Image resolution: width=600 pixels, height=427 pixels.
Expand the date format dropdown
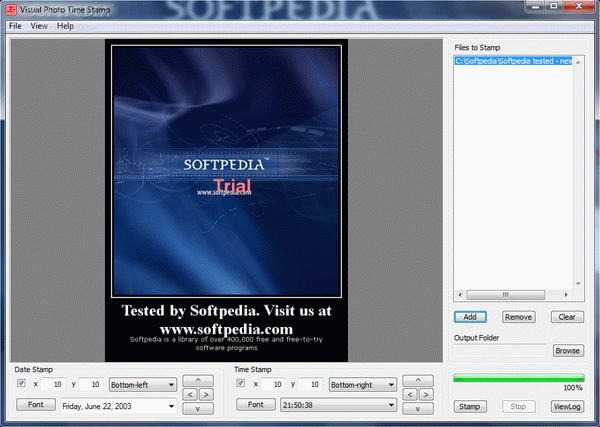point(117,405)
